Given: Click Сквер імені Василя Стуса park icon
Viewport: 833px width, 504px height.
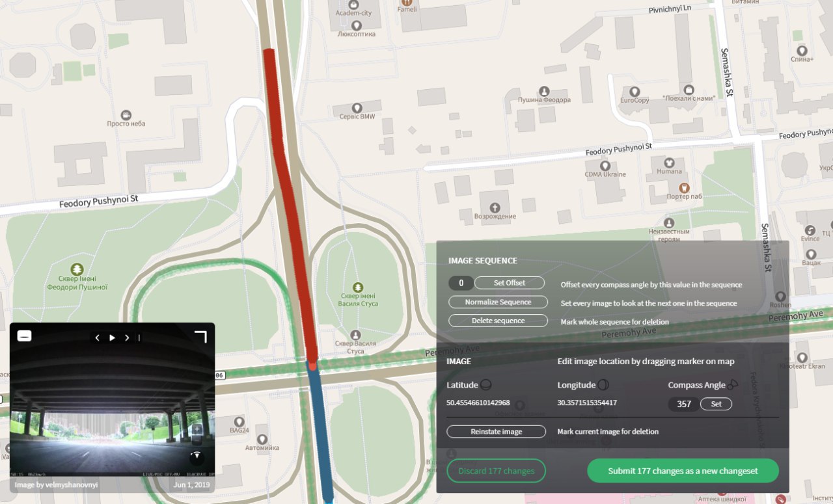Looking at the screenshot, I should pos(357,287).
